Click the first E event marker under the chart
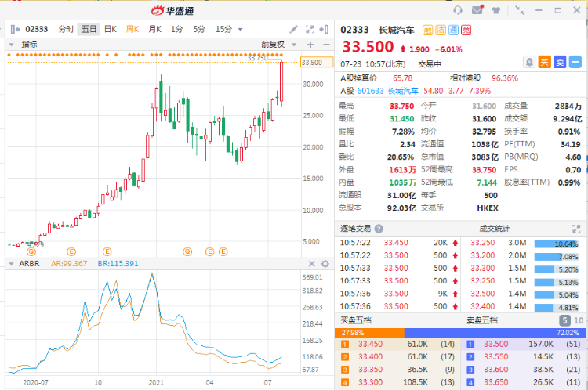The width and height of the screenshot is (588, 390). (71, 251)
